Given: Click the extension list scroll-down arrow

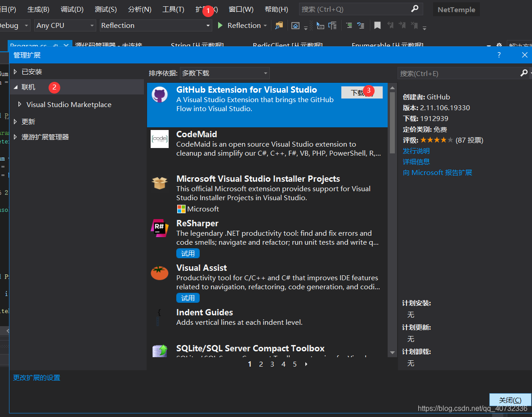Looking at the screenshot, I should pyautogui.click(x=392, y=353).
